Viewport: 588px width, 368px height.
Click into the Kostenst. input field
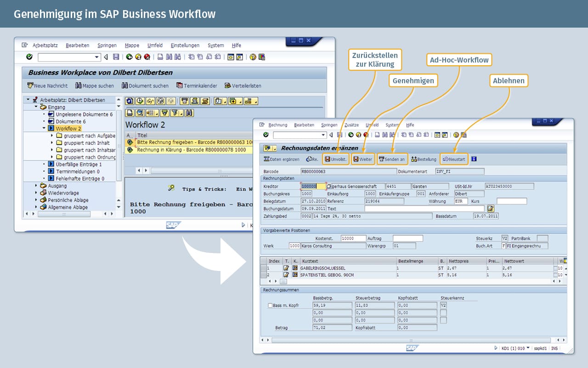354,238
